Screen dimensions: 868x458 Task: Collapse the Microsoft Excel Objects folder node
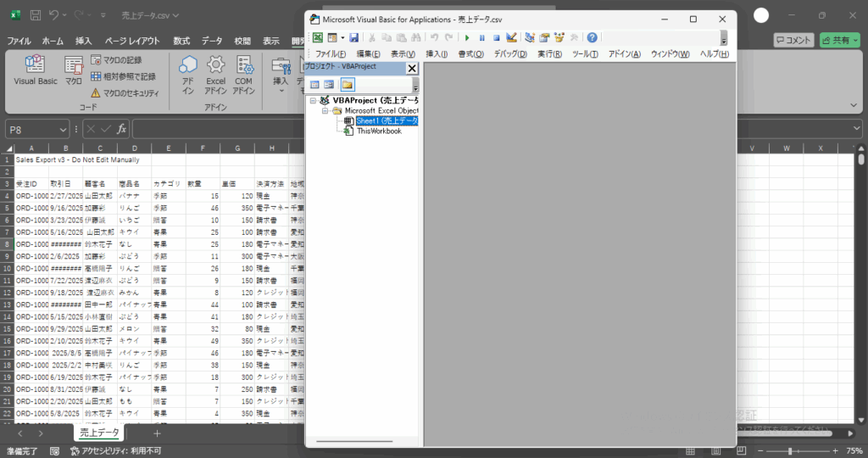tap(325, 111)
